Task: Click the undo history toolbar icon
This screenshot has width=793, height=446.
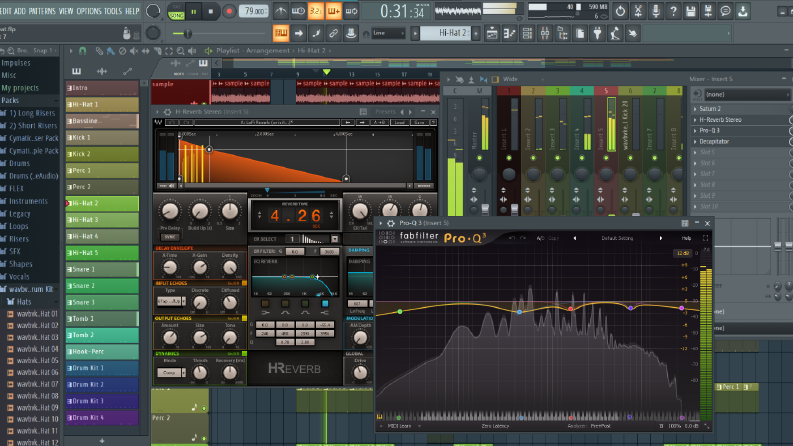Action: coord(620,11)
